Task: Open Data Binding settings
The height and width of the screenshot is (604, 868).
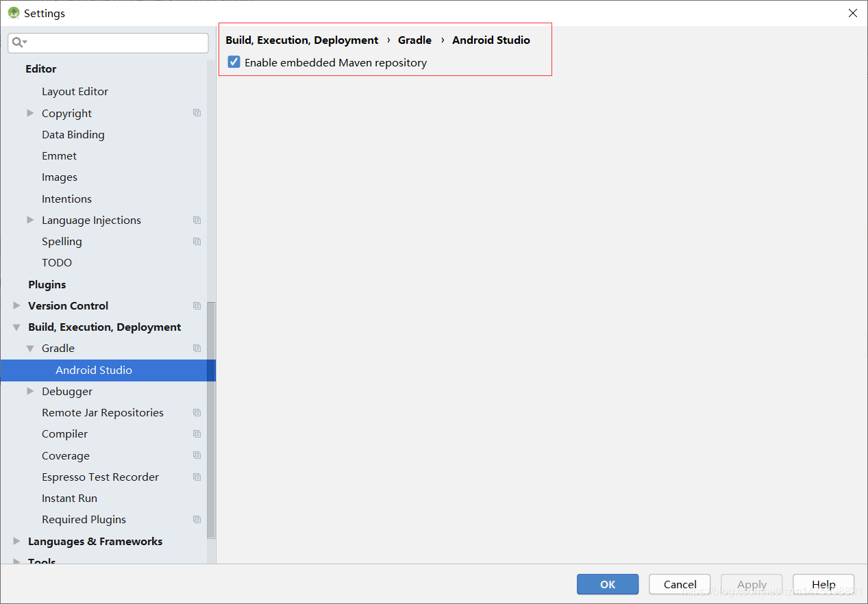Action: (73, 134)
